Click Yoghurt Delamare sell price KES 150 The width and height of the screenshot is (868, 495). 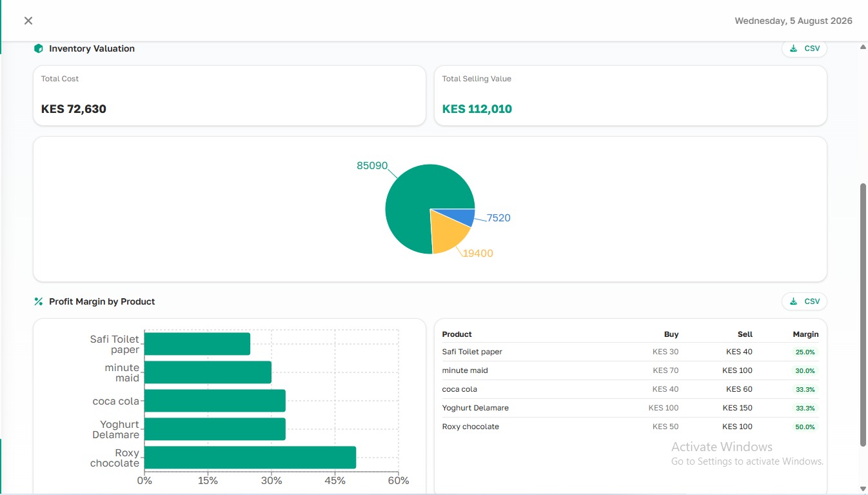tap(738, 408)
